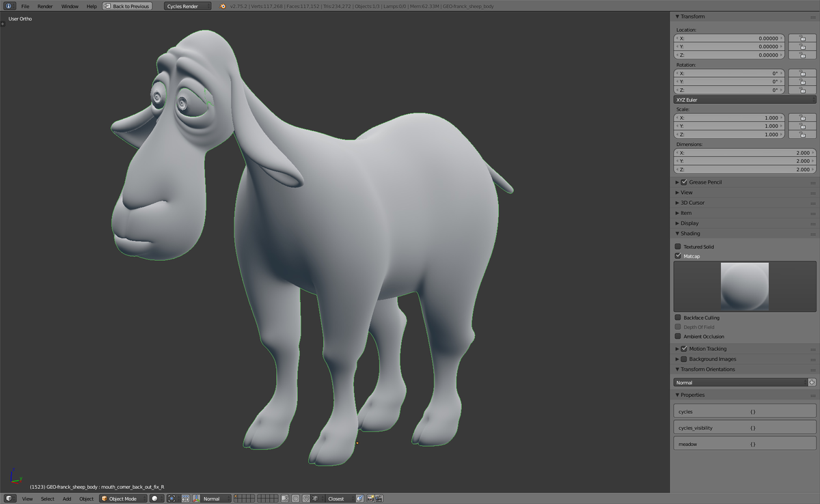Click the matcap sphere preview thumbnail

745,287
